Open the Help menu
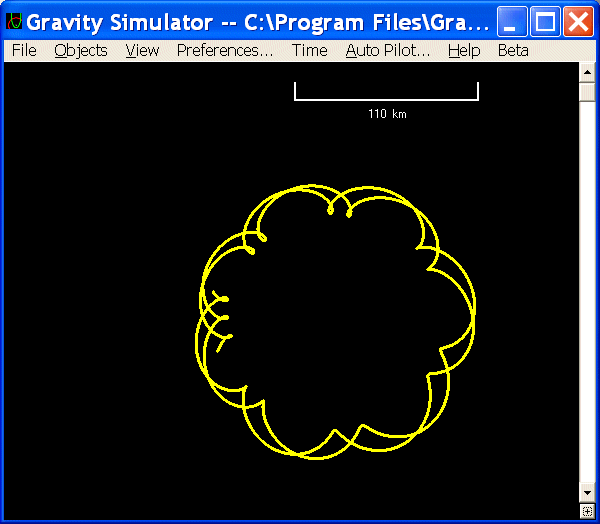Viewport: 600px width, 524px height. [464, 51]
